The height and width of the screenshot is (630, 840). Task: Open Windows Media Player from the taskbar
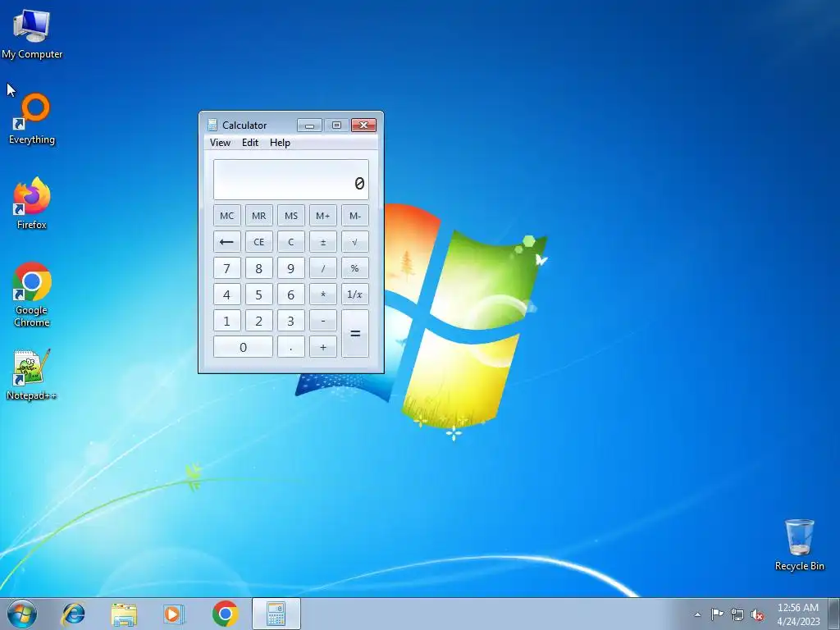click(174, 614)
